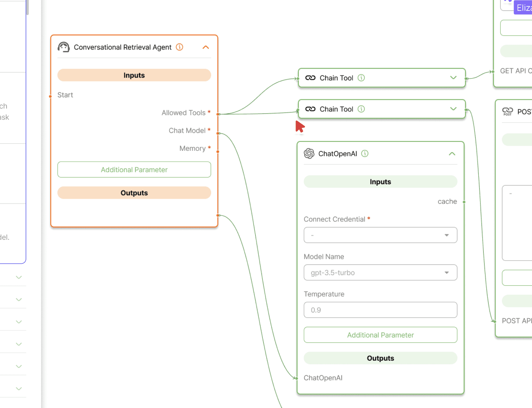Click the cache connection handle

(x=464, y=202)
